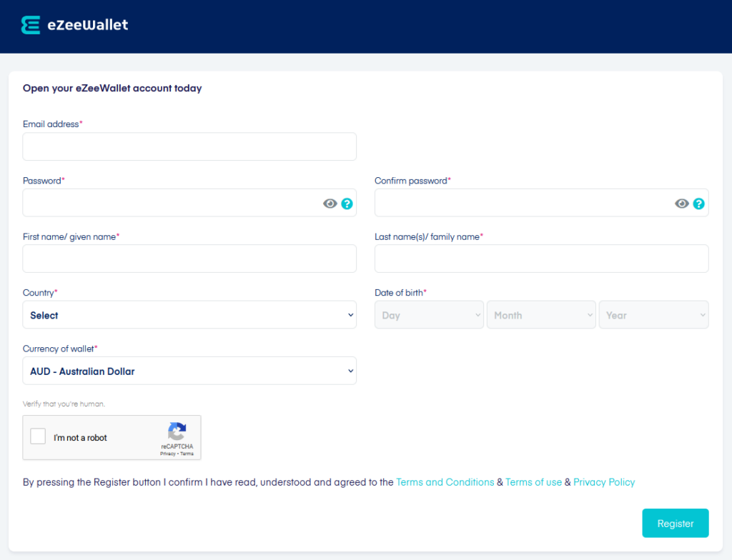Open the Day of birth dropdown
Screen dimensions: 732x560
pos(429,315)
